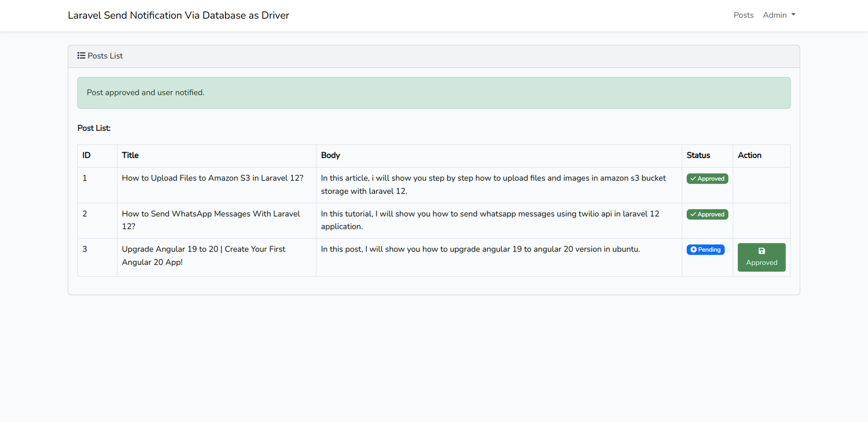Approve the Upgrade Angular 19 to 20 post
Image resolution: width=868 pixels, height=422 pixels.
[761, 257]
